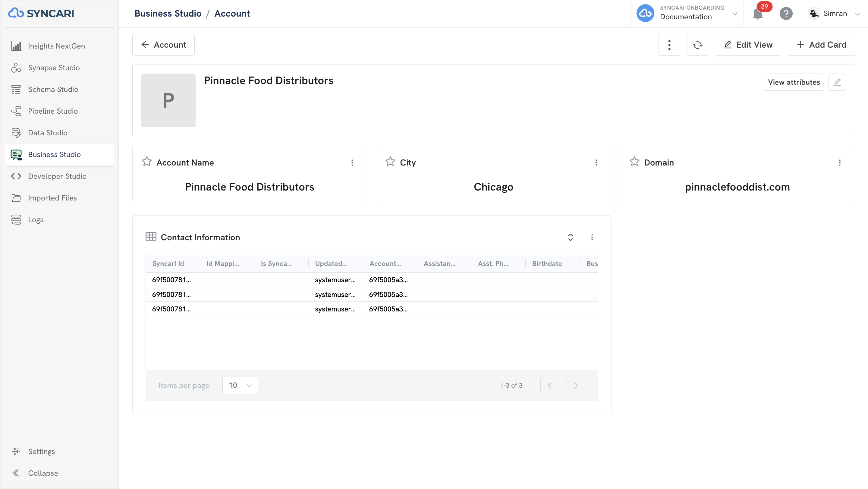
Task: Open Insights NextGen from the sidebar
Action: pyautogui.click(x=59, y=46)
